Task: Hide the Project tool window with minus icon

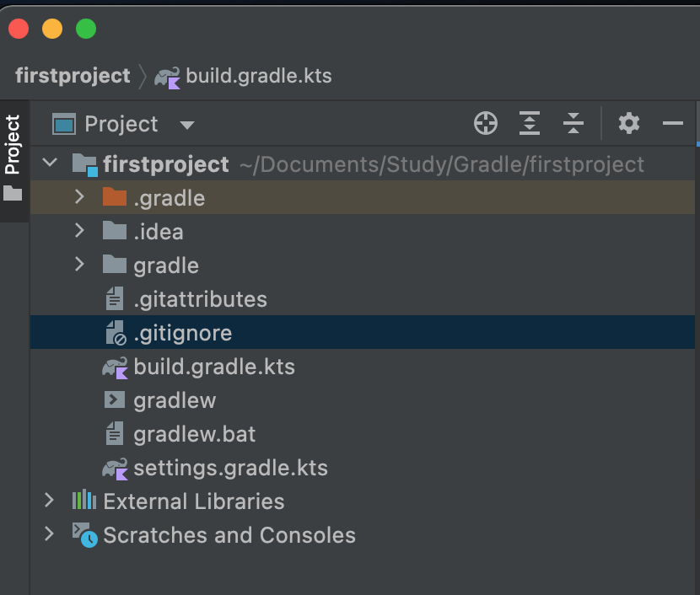Action: (x=672, y=123)
